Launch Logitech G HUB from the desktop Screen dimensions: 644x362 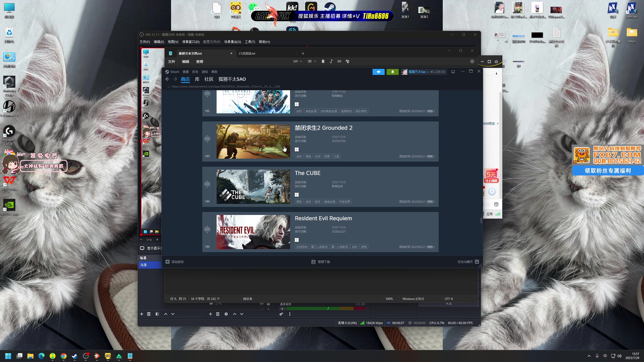[9, 135]
